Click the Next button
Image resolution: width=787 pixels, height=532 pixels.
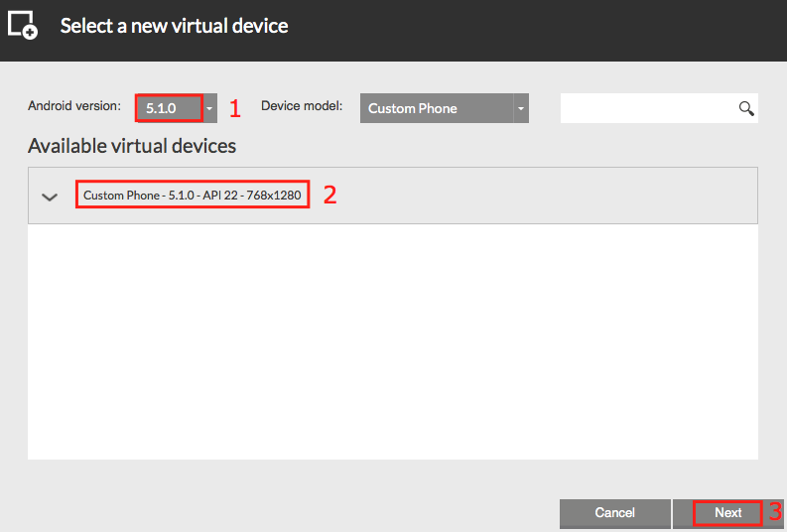click(727, 513)
